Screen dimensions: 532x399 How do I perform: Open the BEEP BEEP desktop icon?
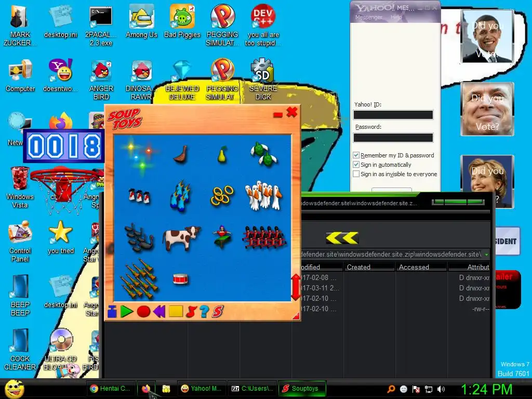pyautogui.click(x=20, y=296)
